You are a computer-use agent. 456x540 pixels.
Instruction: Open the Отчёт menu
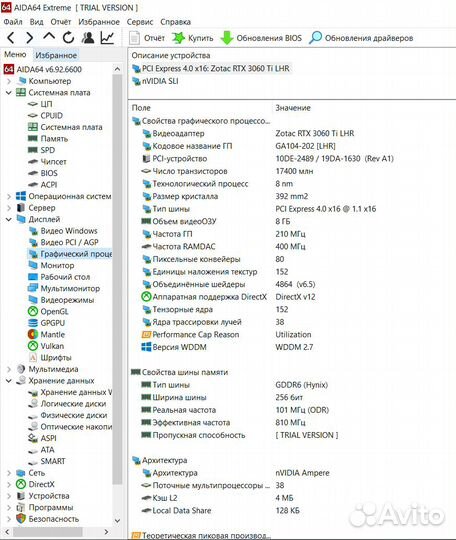[61, 22]
